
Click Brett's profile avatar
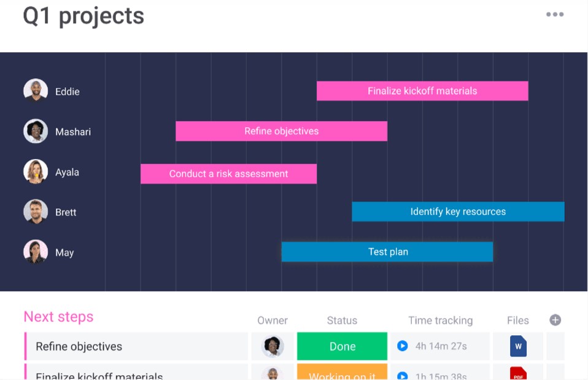pos(36,212)
